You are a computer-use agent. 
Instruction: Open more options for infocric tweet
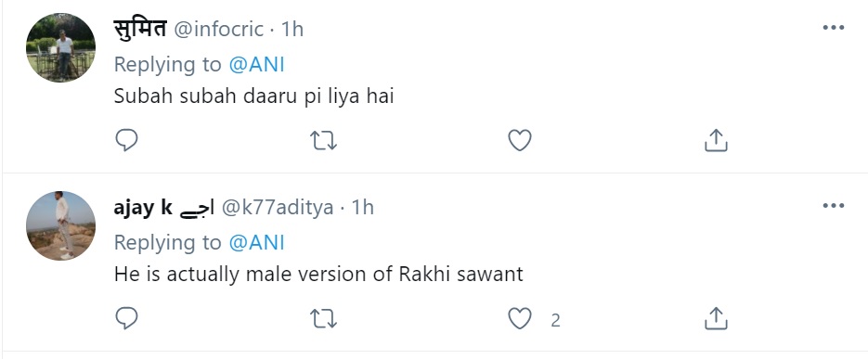833,28
